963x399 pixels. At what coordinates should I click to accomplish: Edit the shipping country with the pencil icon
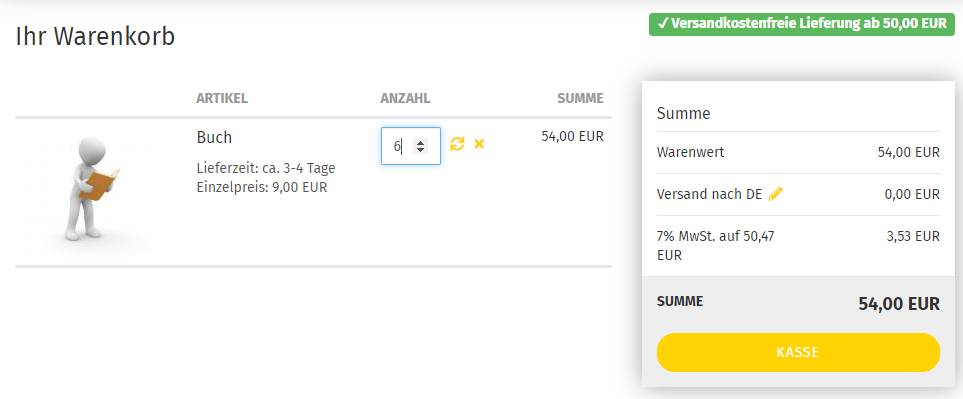[x=776, y=194]
